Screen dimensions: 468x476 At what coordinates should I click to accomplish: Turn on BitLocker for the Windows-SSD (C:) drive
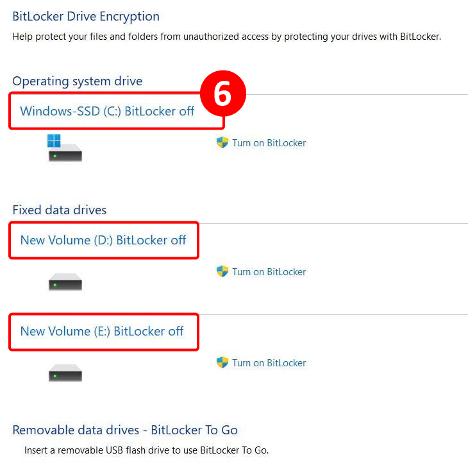click(x=269, y=143)
